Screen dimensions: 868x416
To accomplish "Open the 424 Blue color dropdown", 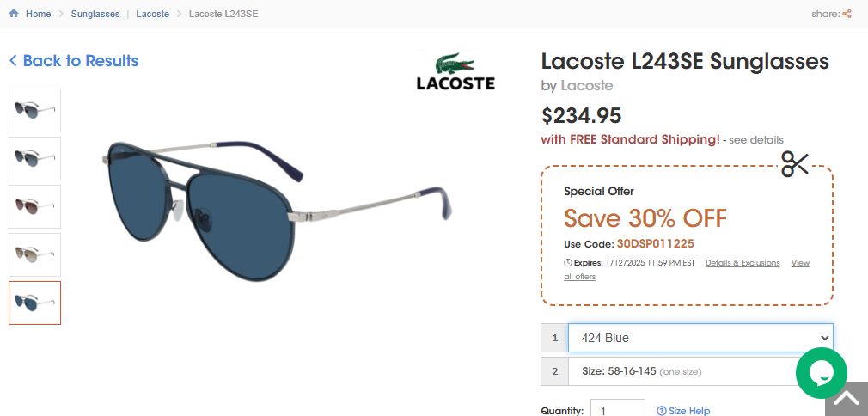I will click(x=700, y=338).
